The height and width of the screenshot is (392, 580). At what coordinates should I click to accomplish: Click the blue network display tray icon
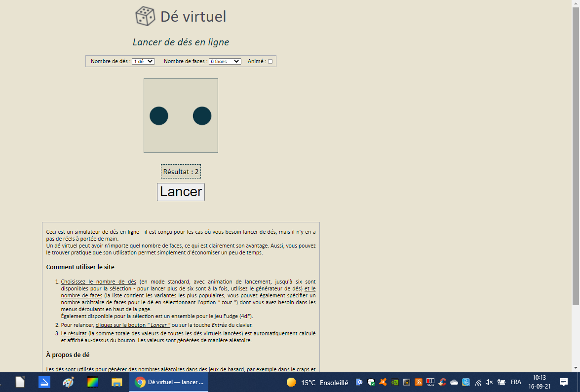[465, 383]
